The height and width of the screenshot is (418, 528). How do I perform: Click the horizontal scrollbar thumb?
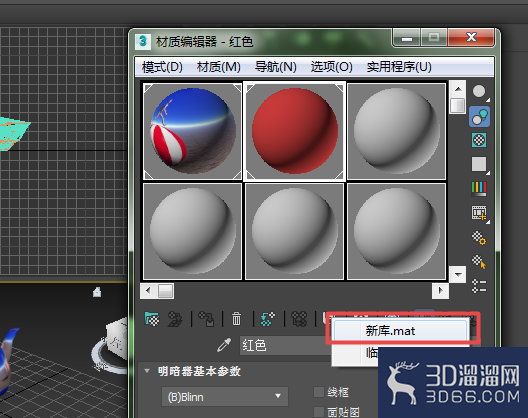(x=165, y=291)
